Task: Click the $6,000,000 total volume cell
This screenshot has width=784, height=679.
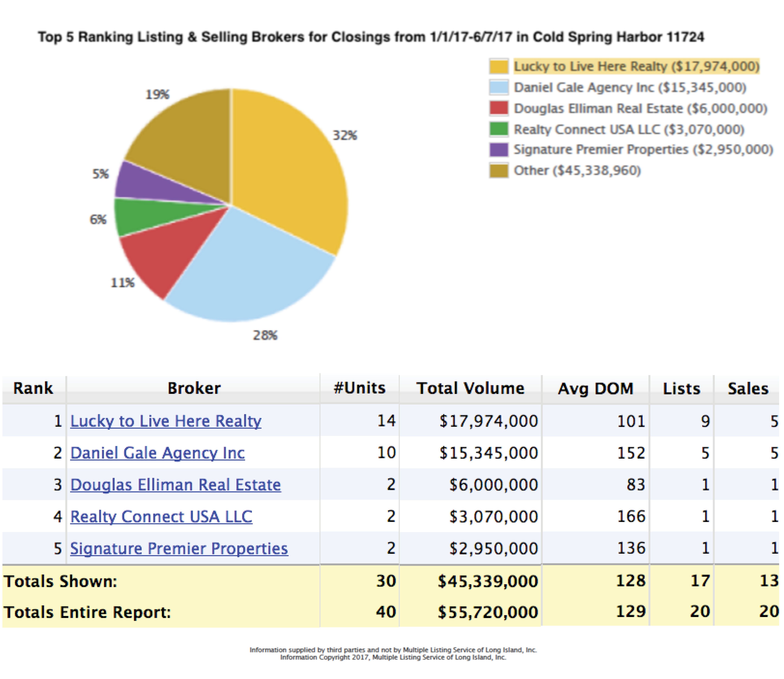Action: (494, 485)
